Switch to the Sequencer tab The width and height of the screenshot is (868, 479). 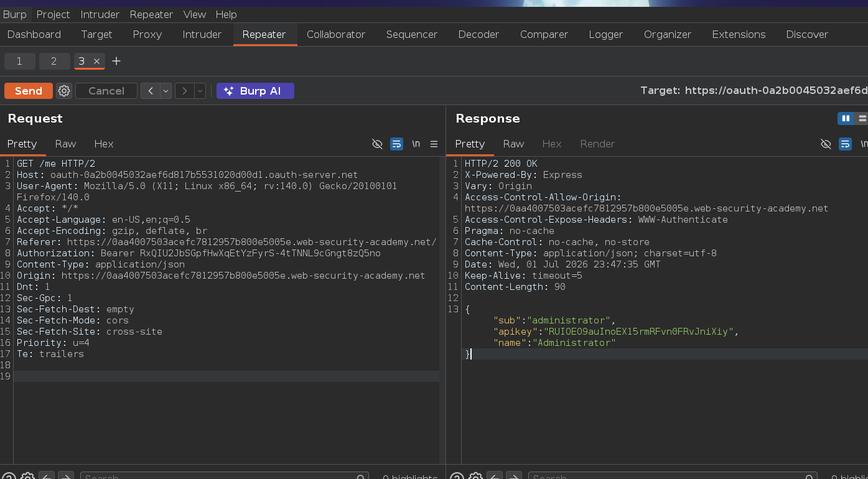pyautogui.click(x=412, y=34)
